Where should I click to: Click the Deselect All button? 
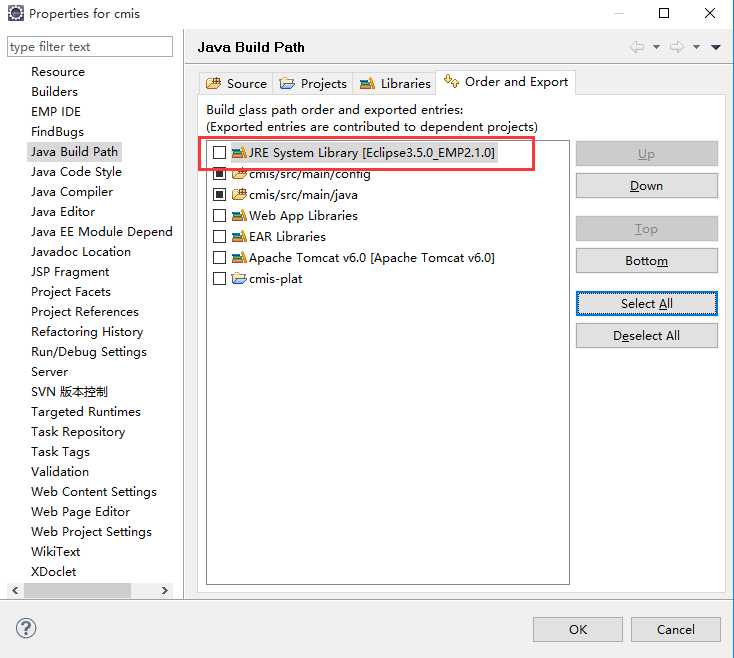(x=646, y=336)
